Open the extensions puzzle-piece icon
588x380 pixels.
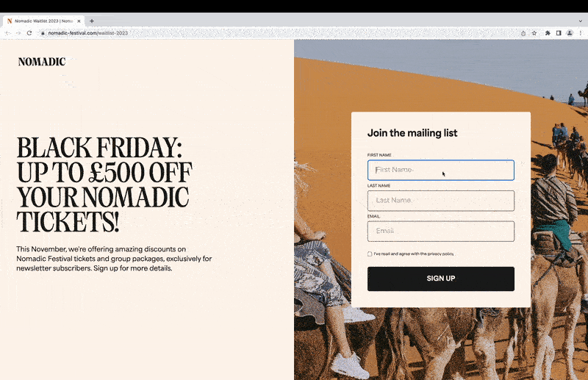tap(548, 33)
